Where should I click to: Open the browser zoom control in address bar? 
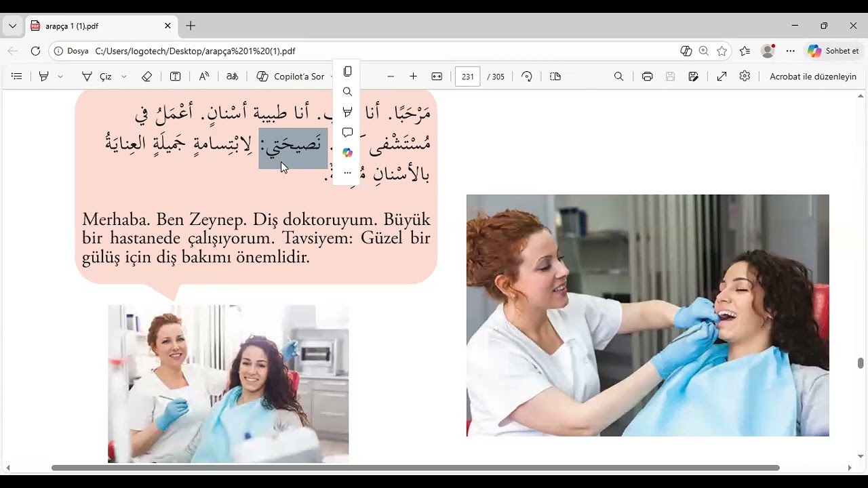coord(704,51)
